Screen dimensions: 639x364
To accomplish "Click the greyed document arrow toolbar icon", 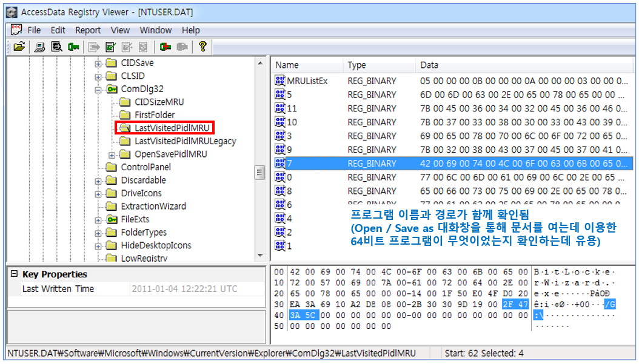I will coord(94,47).
